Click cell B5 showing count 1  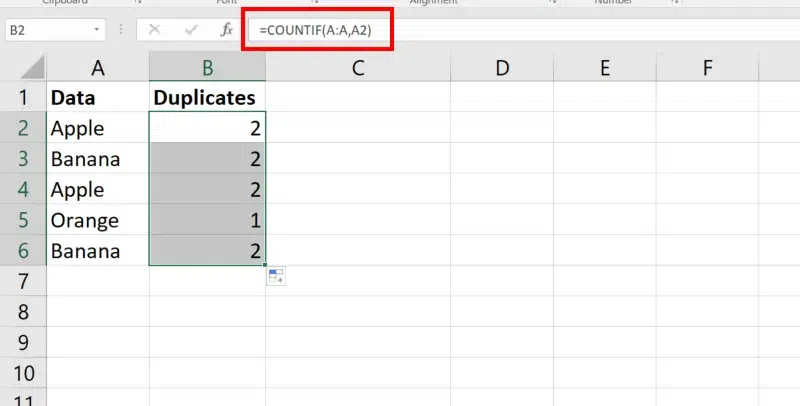point(208,219)
